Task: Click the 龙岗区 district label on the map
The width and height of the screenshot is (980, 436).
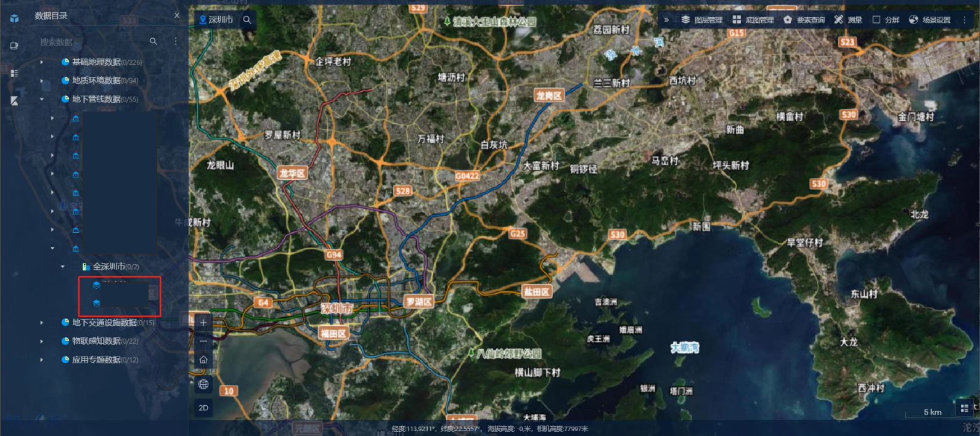Action: point(549,95)
